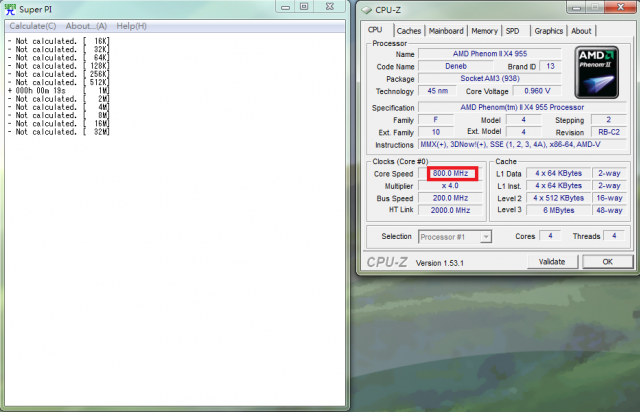Click the Brand ID value 13
This screenshot has width=640, height=412.
click(550, 66)
